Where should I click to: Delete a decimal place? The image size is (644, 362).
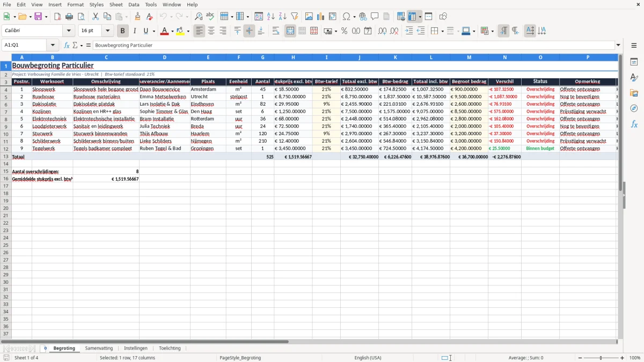pos(394,31)
